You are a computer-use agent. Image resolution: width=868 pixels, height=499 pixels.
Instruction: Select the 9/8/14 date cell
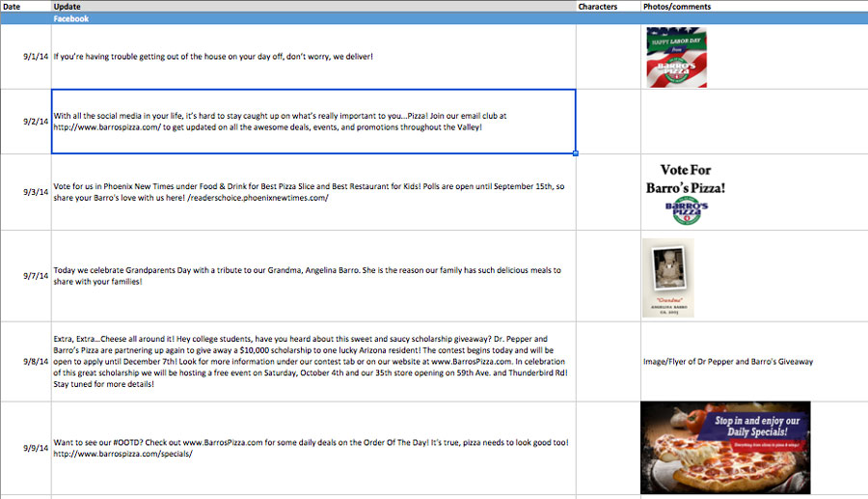pyautogui.click(x=25, y=362)
